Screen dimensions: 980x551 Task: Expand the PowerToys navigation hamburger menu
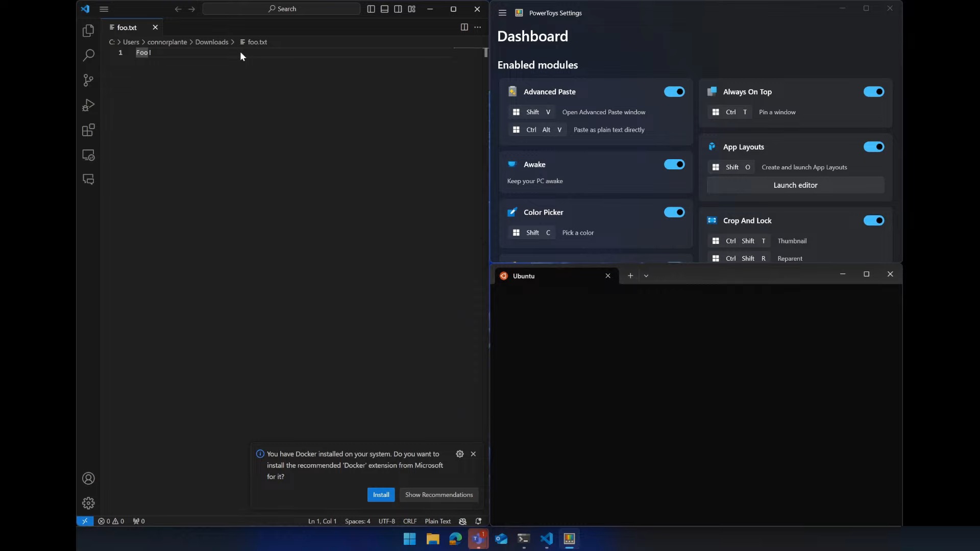[x=502, y=13]
